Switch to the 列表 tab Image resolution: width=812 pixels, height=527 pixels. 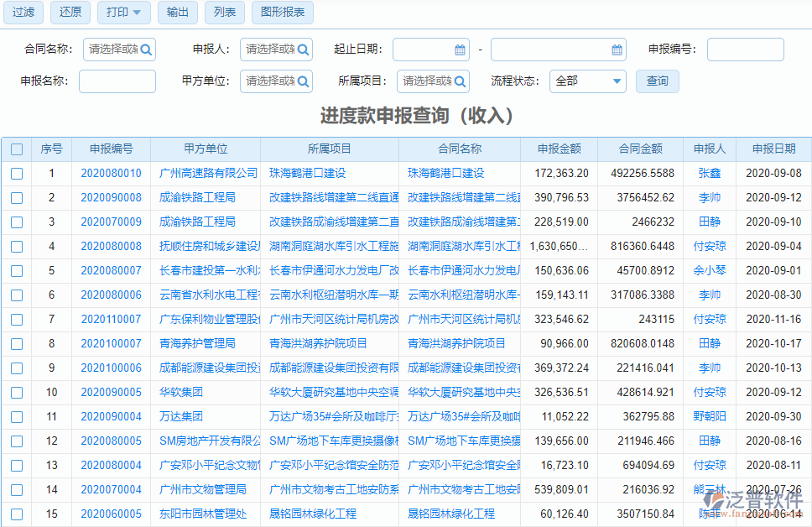click(224, 13)
